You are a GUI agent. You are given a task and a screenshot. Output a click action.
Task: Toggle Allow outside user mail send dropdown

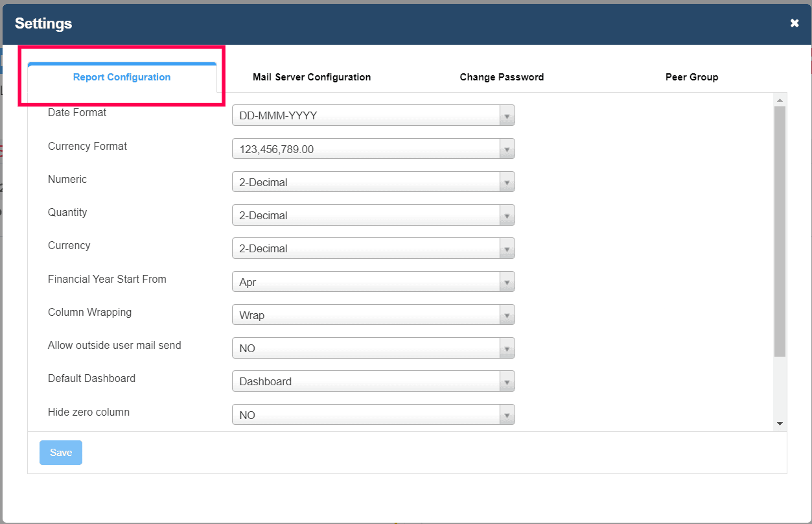(373, 348)
